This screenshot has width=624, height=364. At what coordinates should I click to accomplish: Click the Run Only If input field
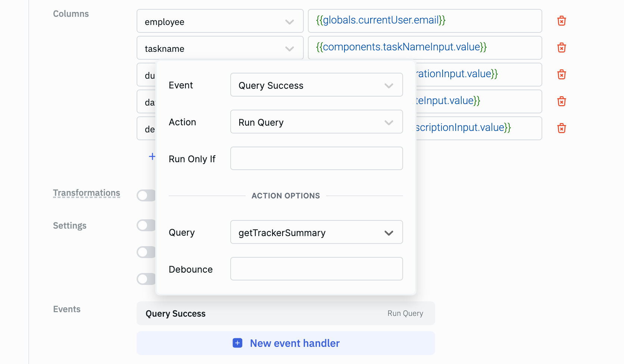[x=316, y=159]
